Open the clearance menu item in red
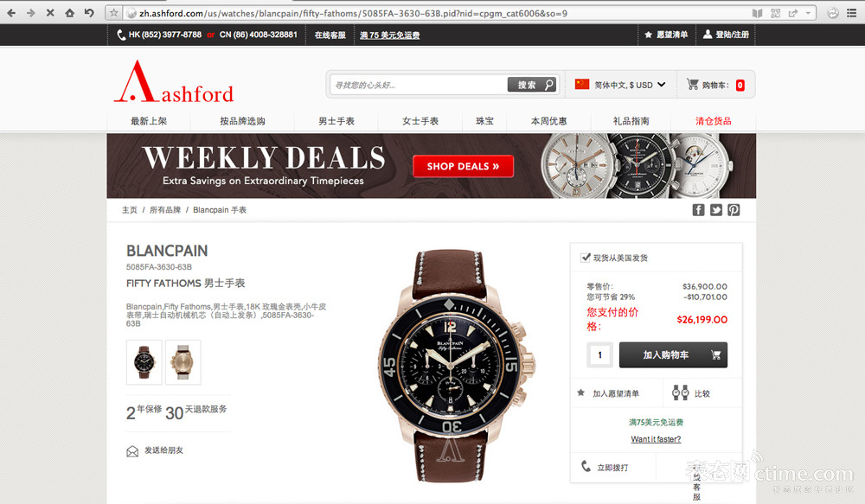 (714, 121)
